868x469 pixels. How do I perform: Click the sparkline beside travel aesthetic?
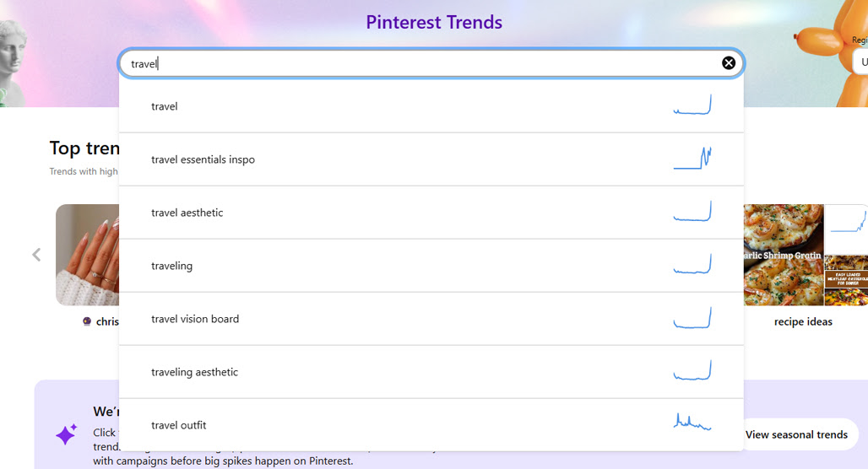(x=692, y=211)
